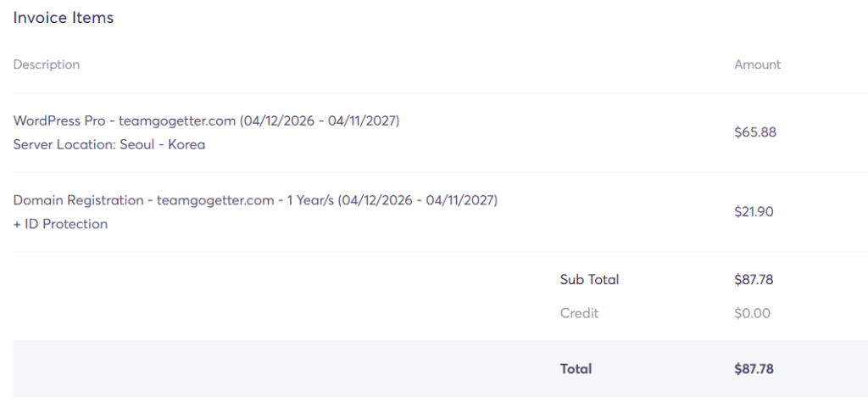Click the $21.90 amount

pos(754,212)
